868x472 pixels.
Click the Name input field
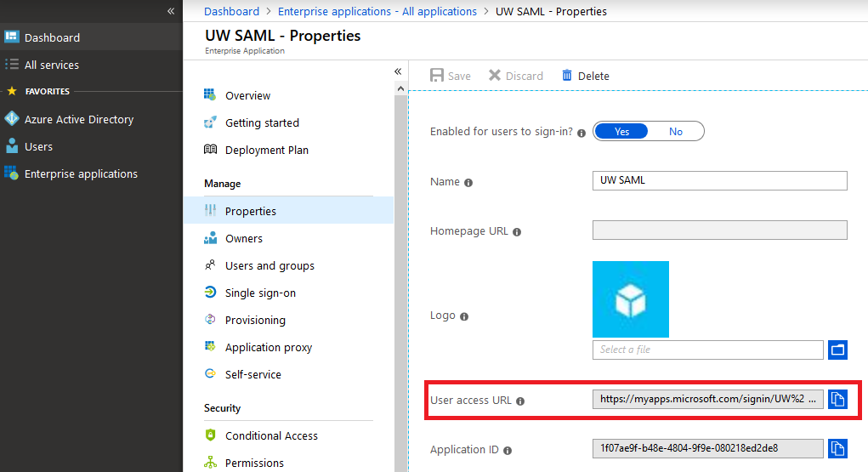719,180
